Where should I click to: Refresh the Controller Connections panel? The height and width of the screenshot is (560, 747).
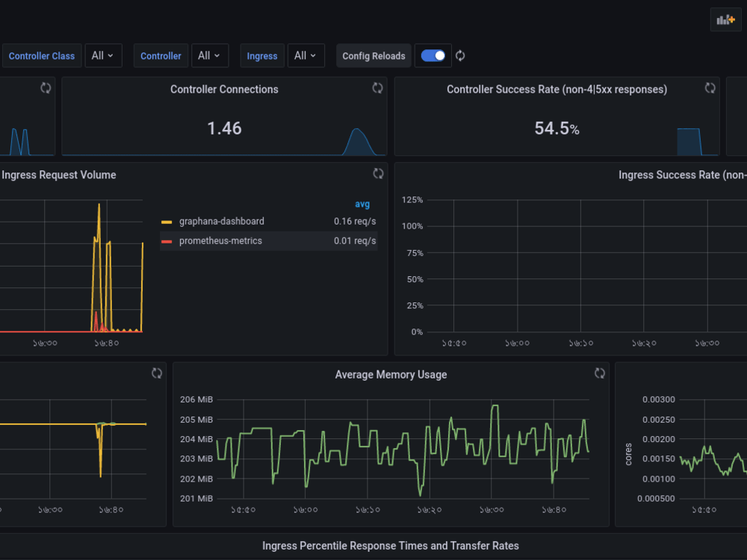click(376, 88)
